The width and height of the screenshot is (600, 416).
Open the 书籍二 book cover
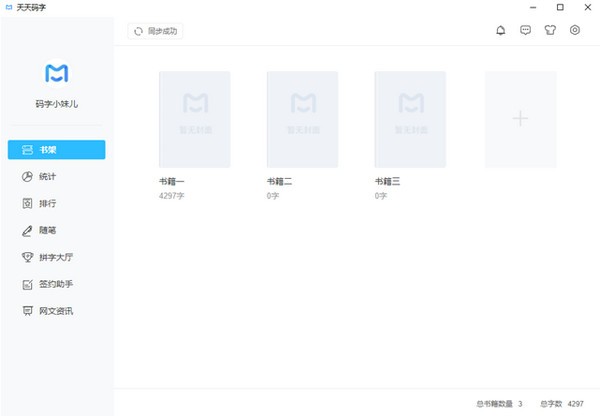[302, 118]
